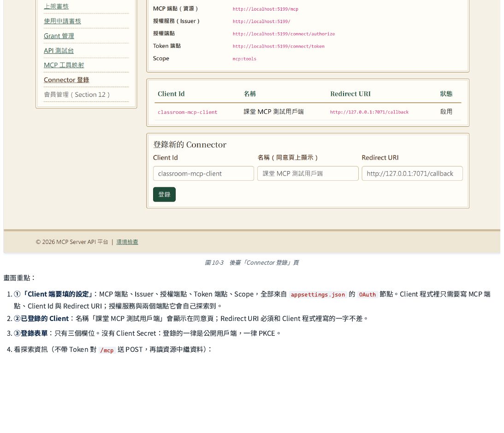Click the connect/authorize endpoint URL
The image size is (504, 433).
(284, 34)
